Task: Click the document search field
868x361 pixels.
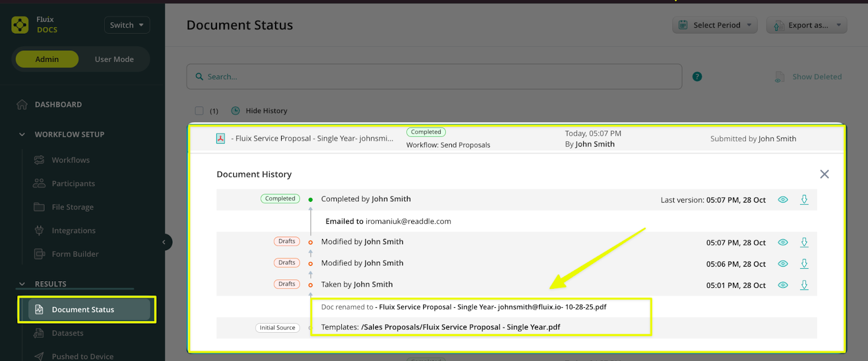Action: (x=434, y=77)
